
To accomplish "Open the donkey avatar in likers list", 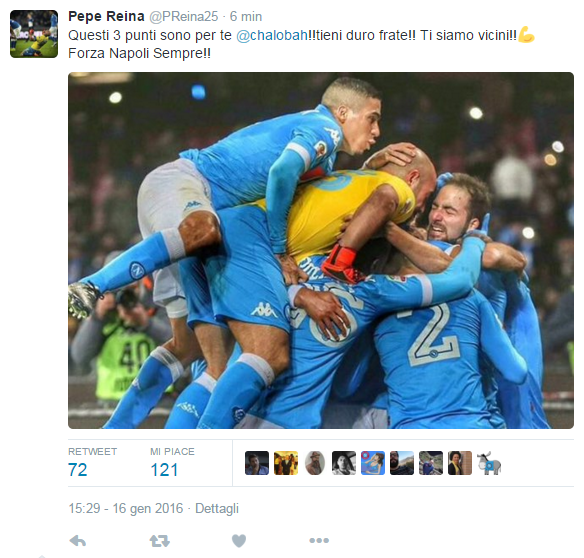I will pos(489,463).
